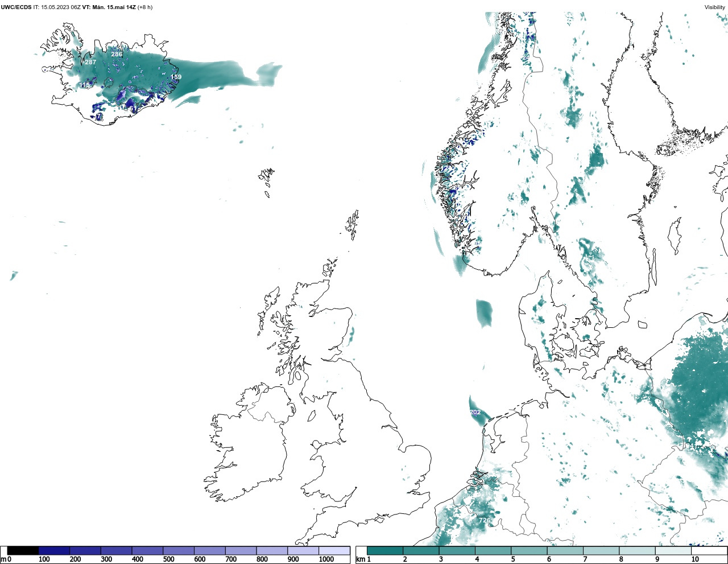Pick the 7–8 km legend swatch

click(601, 551)
